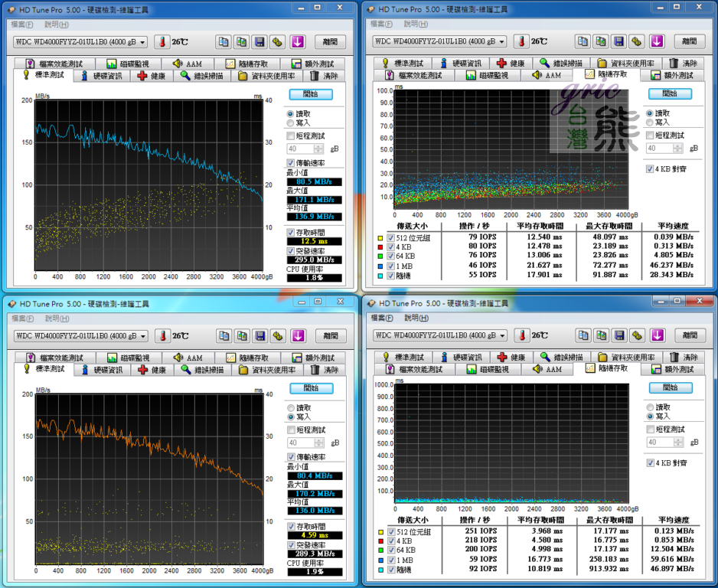Open the 檔案 menu in top-right window

point(382,24)
